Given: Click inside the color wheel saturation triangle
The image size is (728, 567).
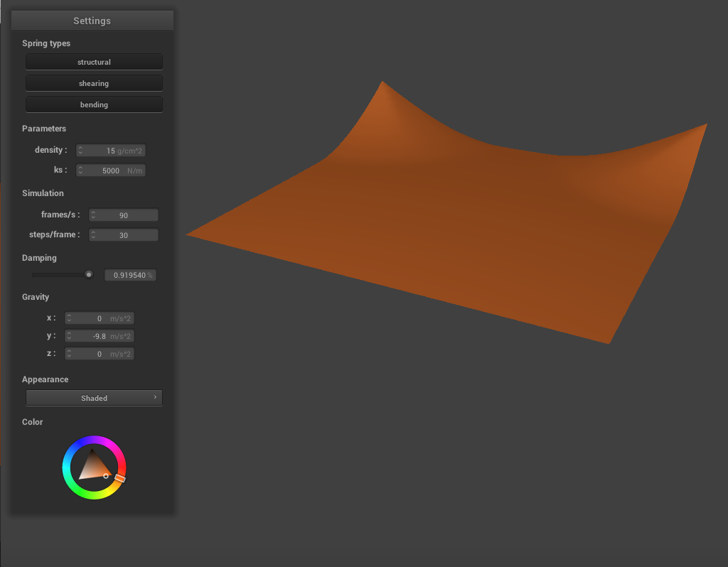Looking at the screenshot, I should 92,467.
